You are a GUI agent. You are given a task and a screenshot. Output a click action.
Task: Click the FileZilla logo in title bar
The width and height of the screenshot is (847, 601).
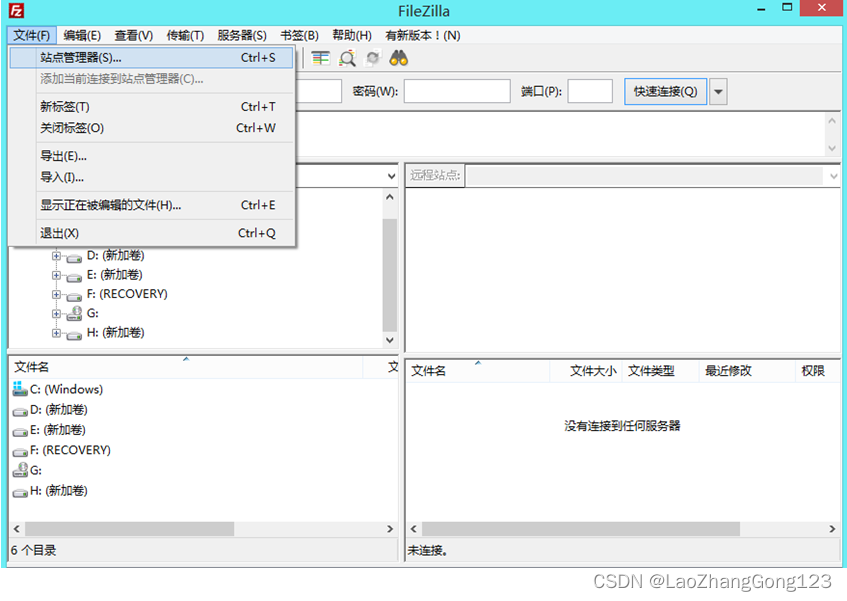pos(17,10)
